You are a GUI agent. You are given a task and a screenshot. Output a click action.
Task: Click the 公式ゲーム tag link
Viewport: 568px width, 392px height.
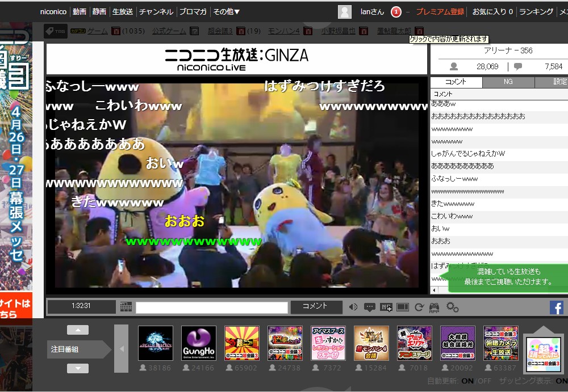pos(169,31)
